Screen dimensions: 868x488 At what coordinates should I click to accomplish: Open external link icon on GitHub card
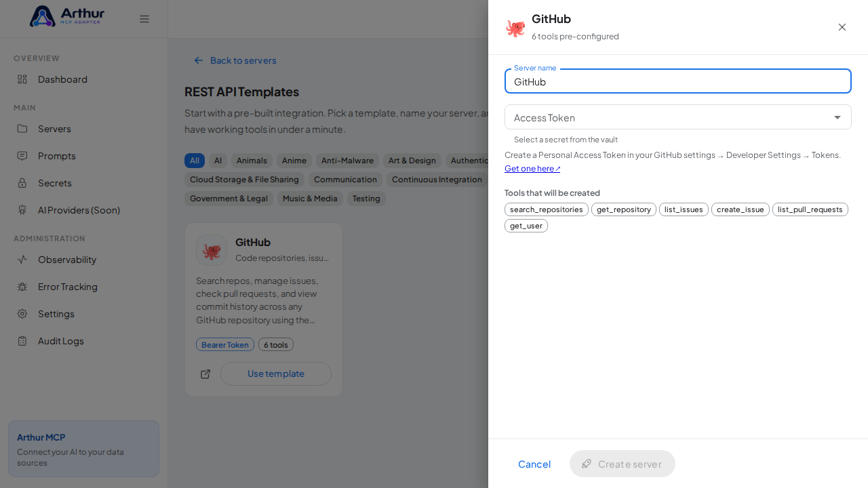[205, 374]
